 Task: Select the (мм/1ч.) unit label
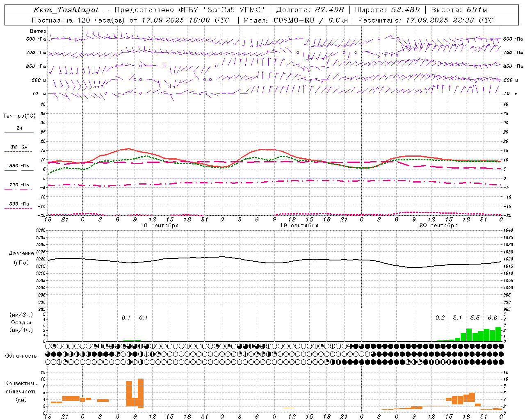(x=21, y=330)
